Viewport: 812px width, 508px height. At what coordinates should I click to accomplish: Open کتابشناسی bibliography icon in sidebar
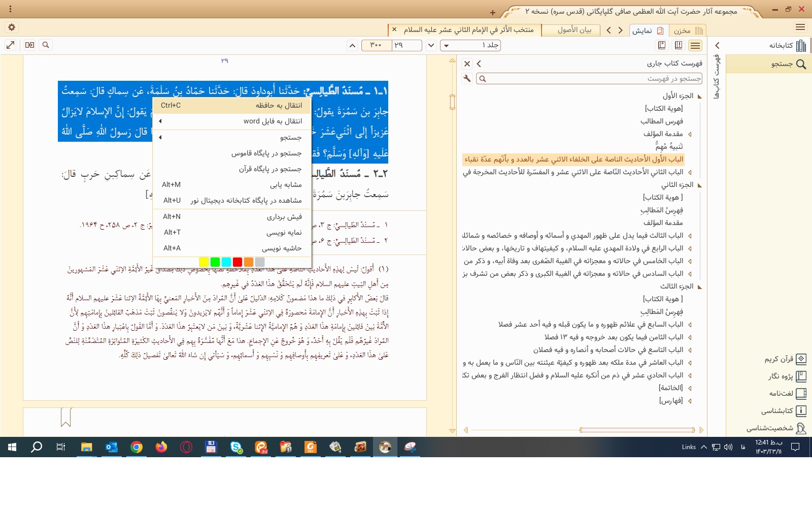click(800, 411)
